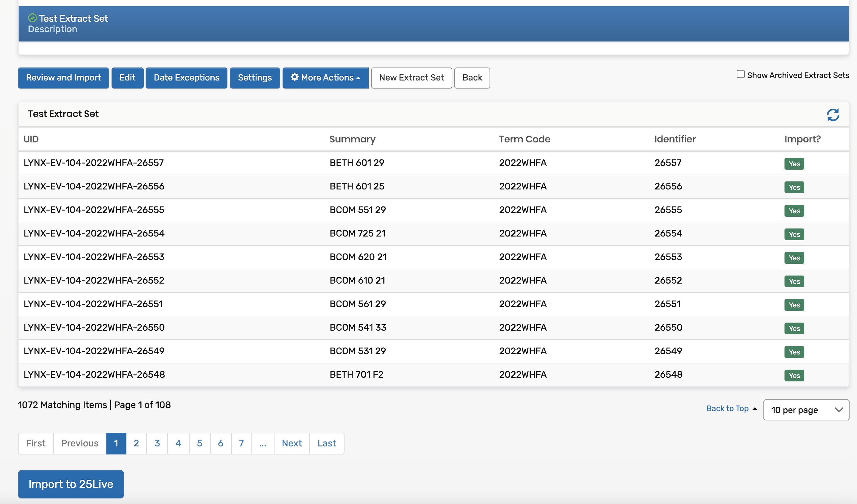Click the New Extract Set button

(x=411, y=78)
